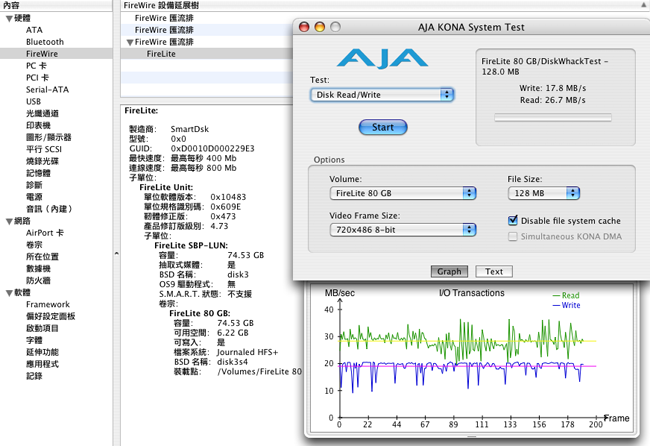Select 印表機 in the sidebar
Viewport: 650px width, 446px height.
(x=38, y=125)
